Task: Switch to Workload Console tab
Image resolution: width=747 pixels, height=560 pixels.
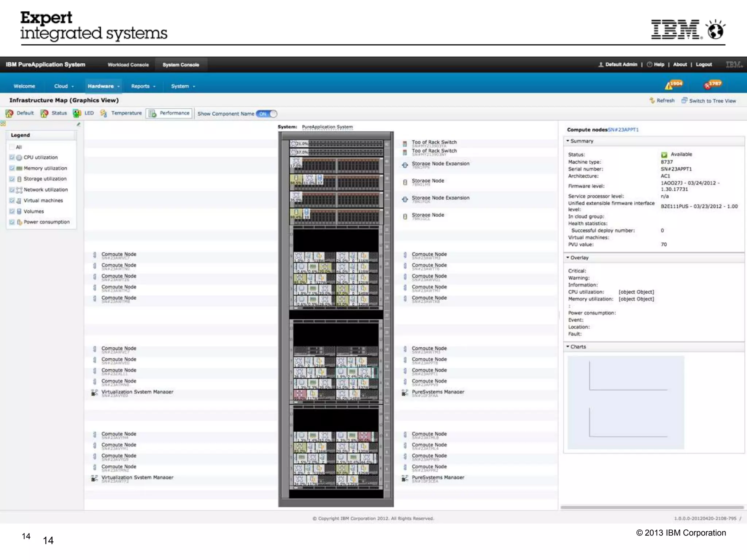Action: pos(128,65)
